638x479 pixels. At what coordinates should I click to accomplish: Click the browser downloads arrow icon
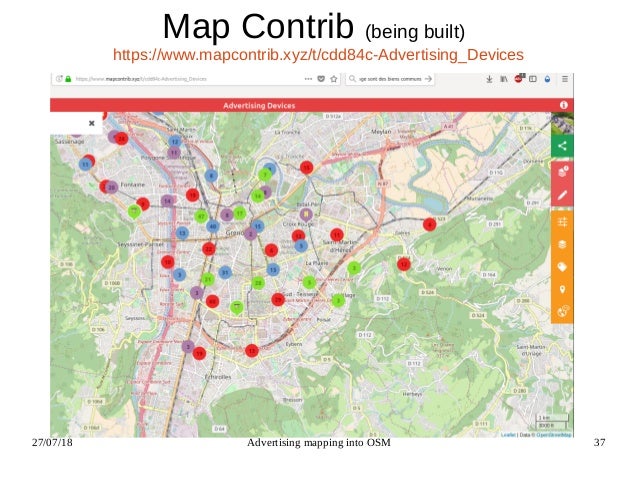pos(489,79)
